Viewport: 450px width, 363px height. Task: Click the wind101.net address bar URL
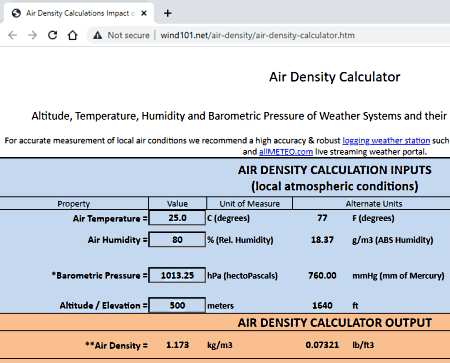(257, 35)
